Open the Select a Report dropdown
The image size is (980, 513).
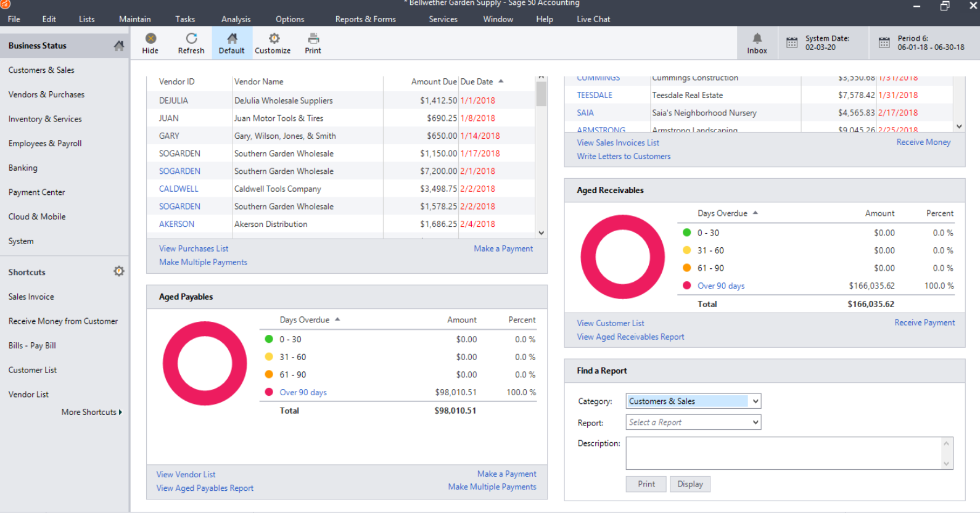point(755,422)
